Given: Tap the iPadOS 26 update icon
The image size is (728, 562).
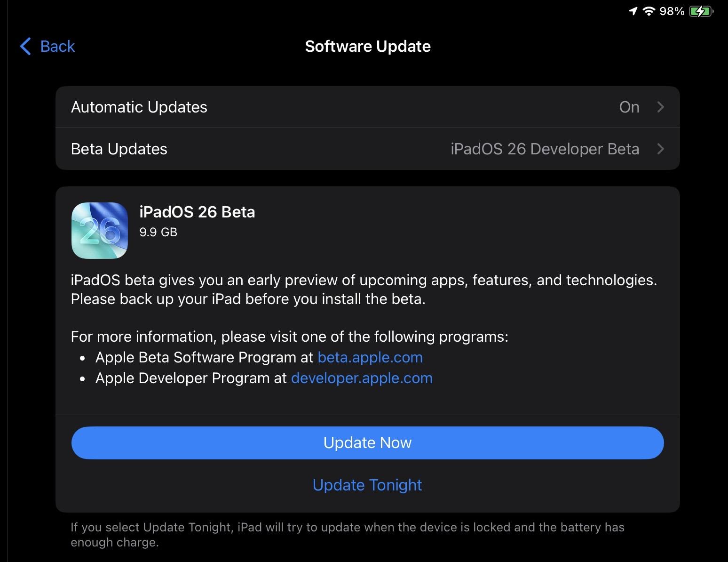Looking at the screenshot, I should pyautogui.click(x=100, y=231).
